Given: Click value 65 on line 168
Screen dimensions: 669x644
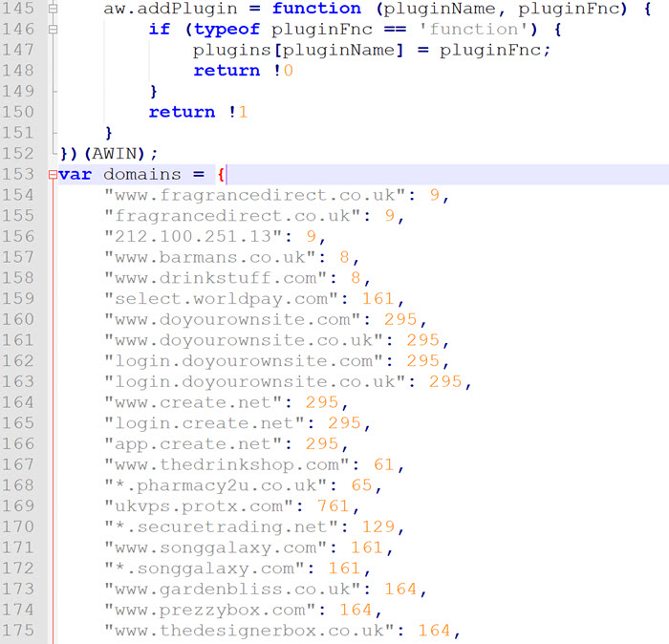Looking at the screenshot, I should point(361,485).
